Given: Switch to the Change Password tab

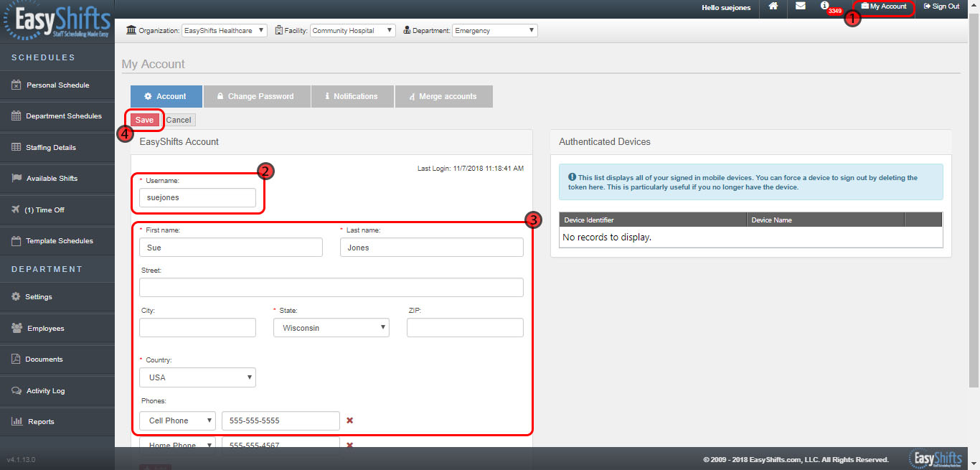Looking at the screenshot, I should click(257, 96).
